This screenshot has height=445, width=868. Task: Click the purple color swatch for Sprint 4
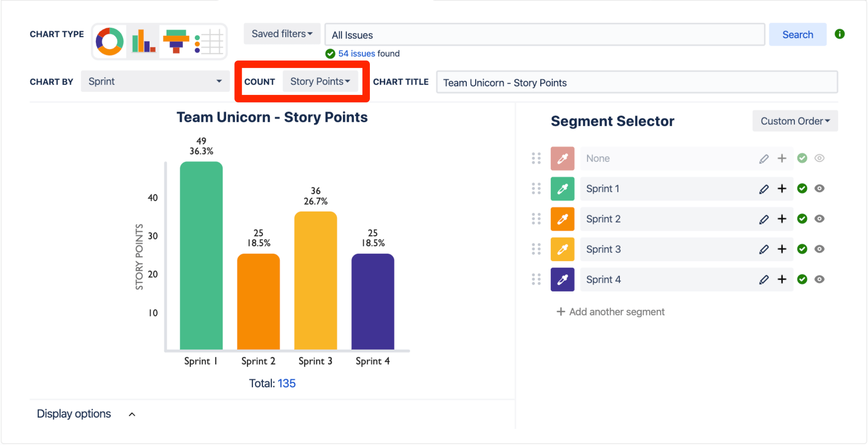pos(562,280)
